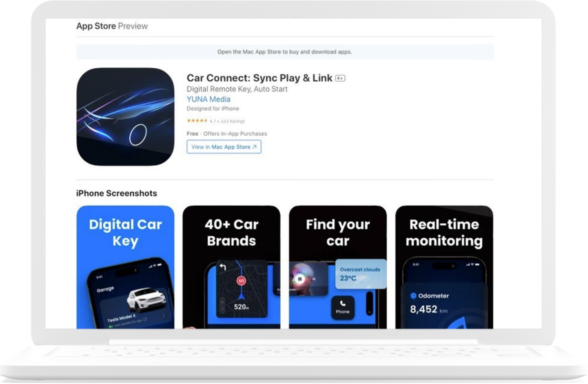
Task: Click Free - Offers In-App Purchases text
Action: pyautogui.click(x=227, y=134)
